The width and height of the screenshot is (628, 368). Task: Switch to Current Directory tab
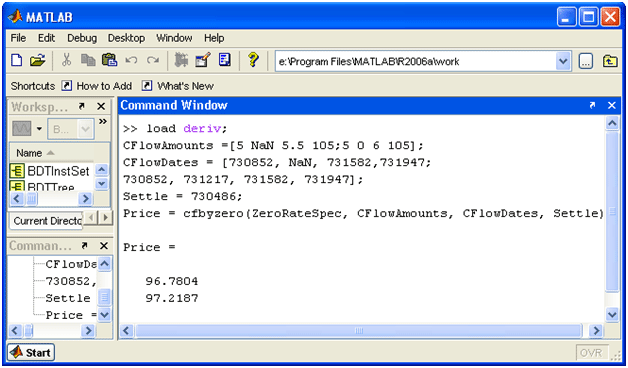click(46, 221)
